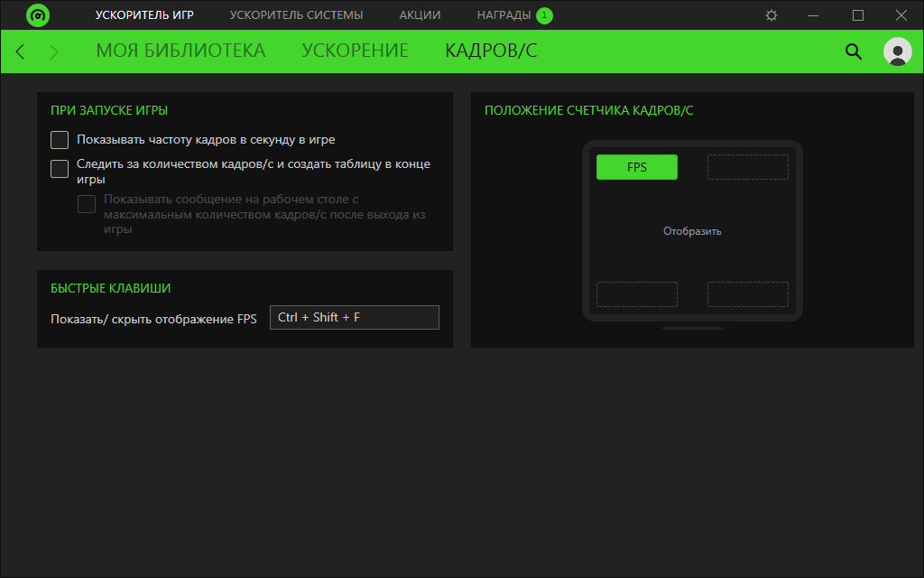
Task: Switch to the Ускорение section
Action: click(355, 51)
